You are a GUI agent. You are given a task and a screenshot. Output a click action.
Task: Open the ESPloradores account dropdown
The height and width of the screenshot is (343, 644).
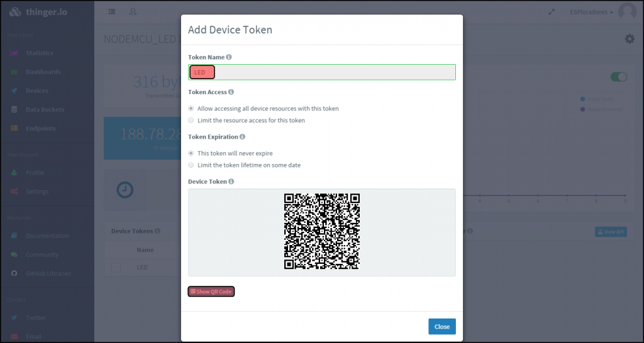591,13
